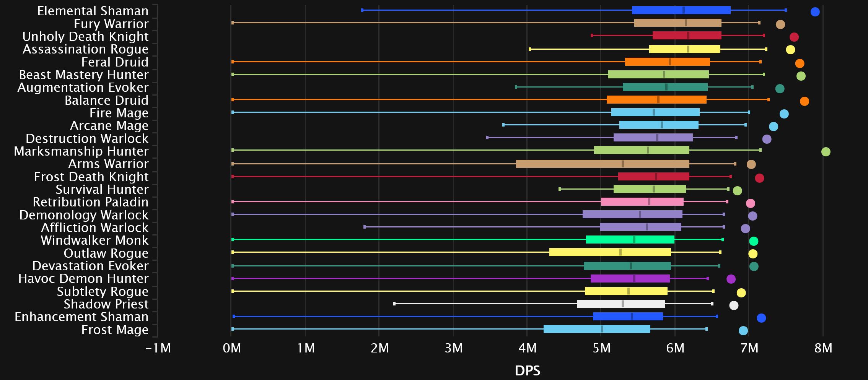Click the Retribution Paladin pink box bar
868x380 pixels.
[x=642, y=202]
